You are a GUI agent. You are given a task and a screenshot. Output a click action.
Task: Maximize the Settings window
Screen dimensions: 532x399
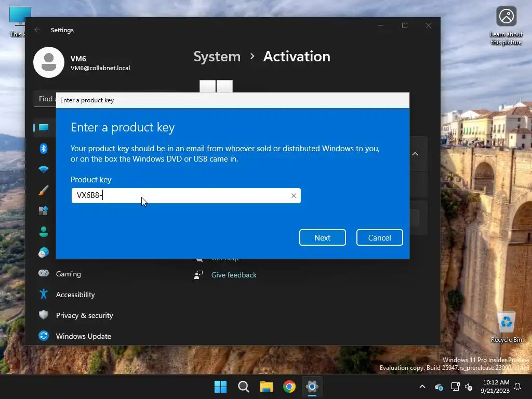pyautogui.click(x=404, y=25)
